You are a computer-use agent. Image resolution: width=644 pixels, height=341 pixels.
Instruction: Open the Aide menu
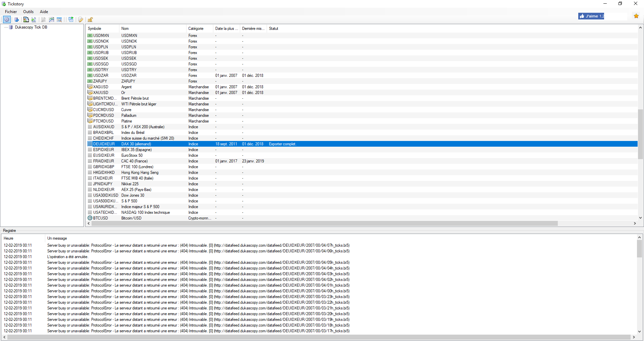[44, 12]
